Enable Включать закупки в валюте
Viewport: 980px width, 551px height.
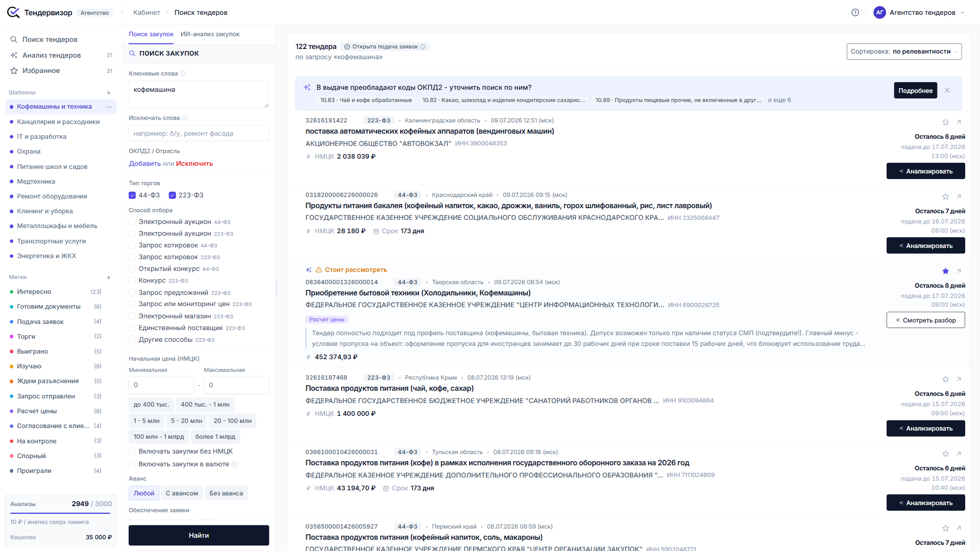132,464
